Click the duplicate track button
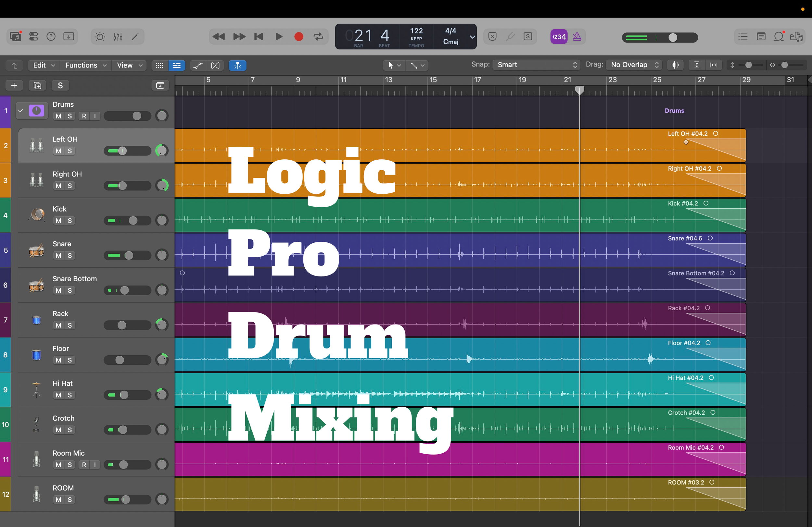This screenshot has width=812, height=527. coord(38,86)
